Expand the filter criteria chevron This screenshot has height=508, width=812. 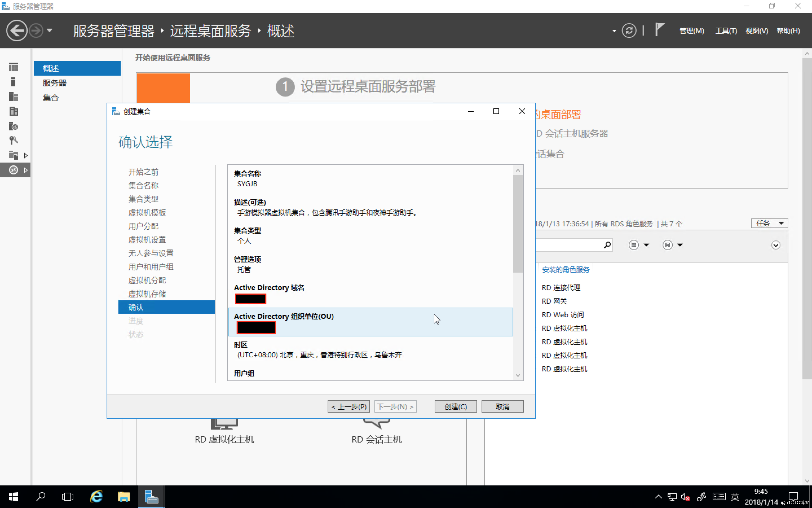coord(775,245)
